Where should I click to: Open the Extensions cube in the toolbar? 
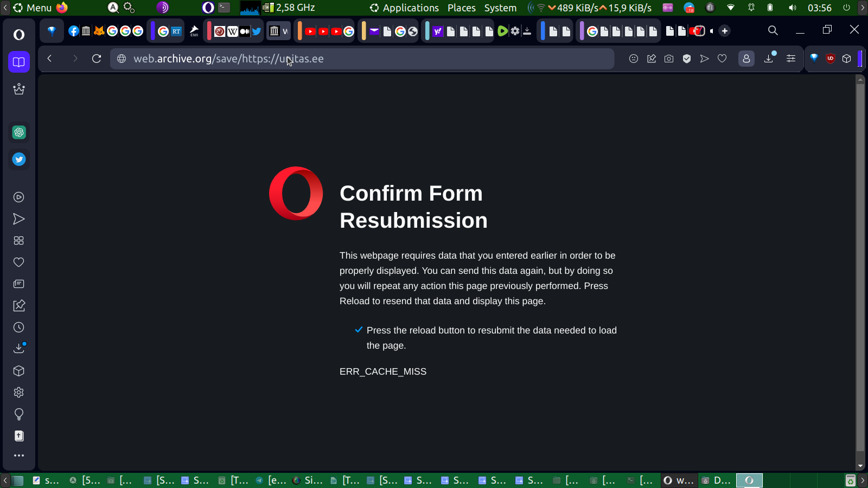[x=847, y=59]
